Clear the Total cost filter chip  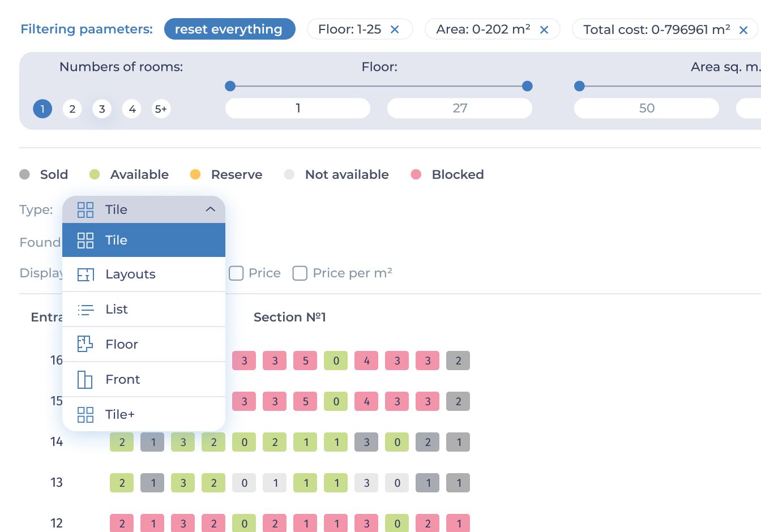point(744,29)
